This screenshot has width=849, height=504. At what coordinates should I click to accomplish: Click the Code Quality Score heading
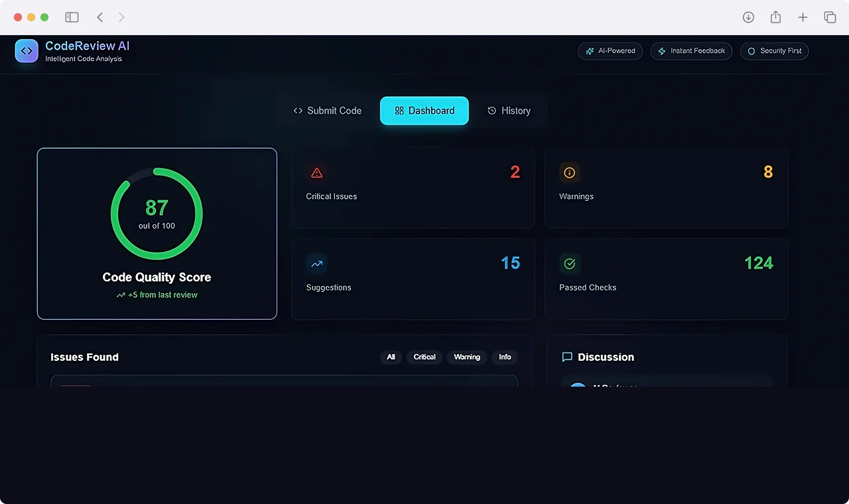click(157, 277)
